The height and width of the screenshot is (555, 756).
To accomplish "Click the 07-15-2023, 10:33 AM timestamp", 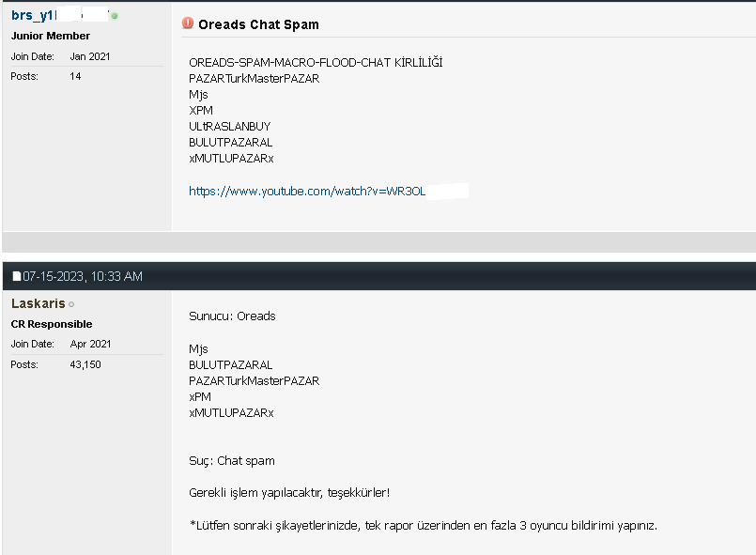I will (83, 276).
